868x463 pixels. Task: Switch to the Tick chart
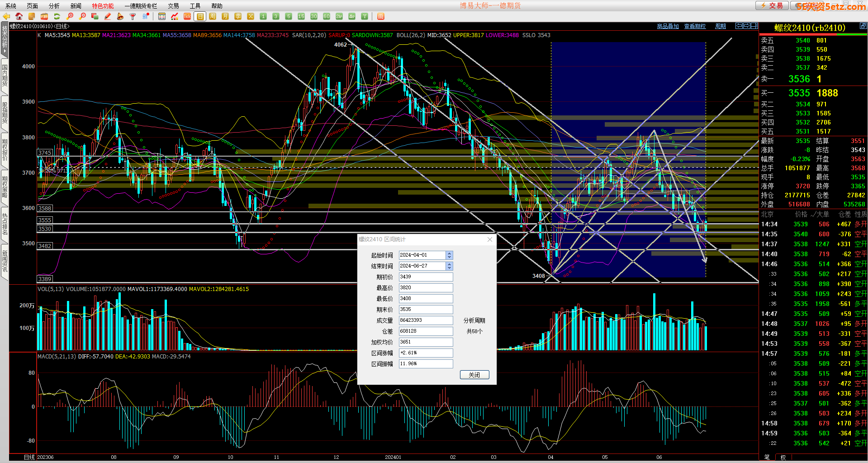pyautogui.click(x=187, y=16)
